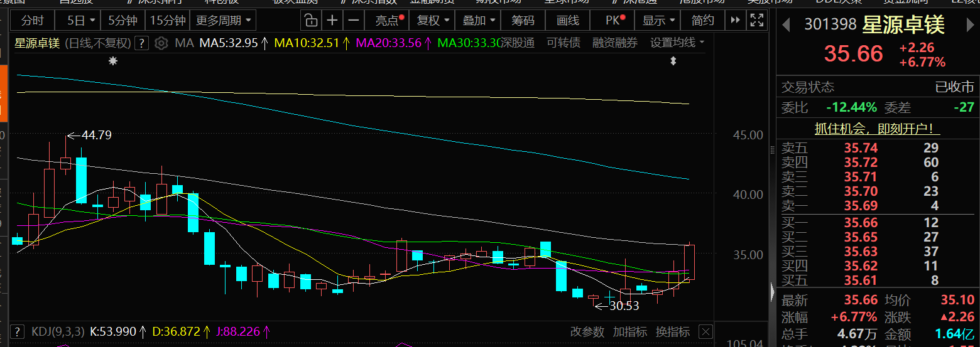Viewport: 980px width, 347px height.
Task: Click the up-down arrow marker on chart
Action: click(673, 61)
